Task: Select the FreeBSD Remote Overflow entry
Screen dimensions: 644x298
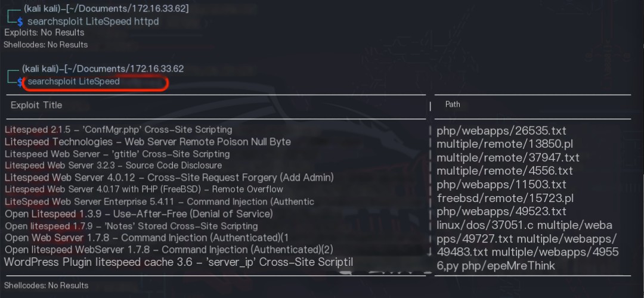Action: (144, 189)
